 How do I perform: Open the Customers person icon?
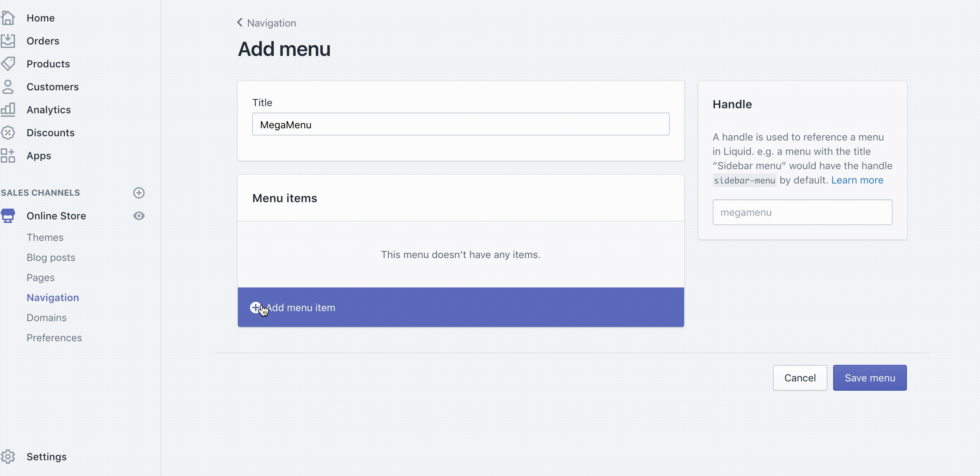click(8, 87)
